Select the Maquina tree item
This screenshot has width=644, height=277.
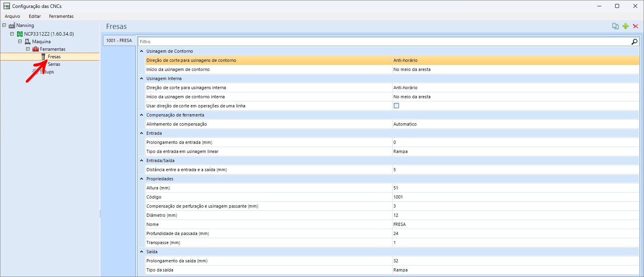click(41, 41)
